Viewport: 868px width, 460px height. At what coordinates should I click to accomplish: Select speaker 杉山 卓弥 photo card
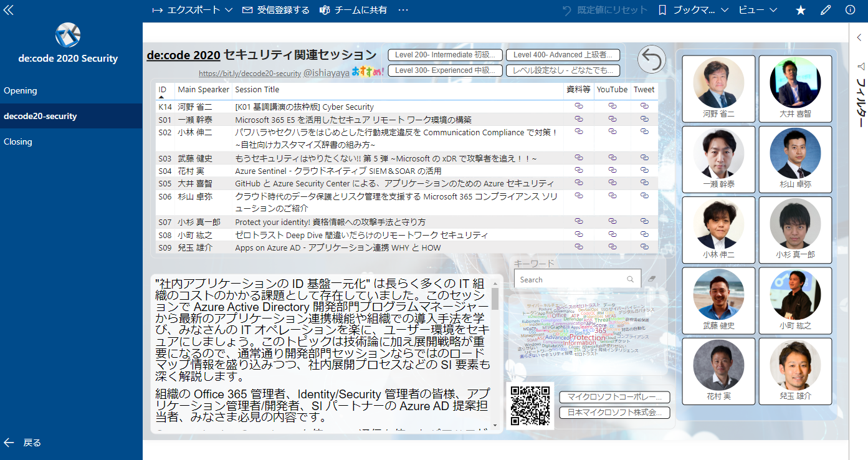coord(796,159)
